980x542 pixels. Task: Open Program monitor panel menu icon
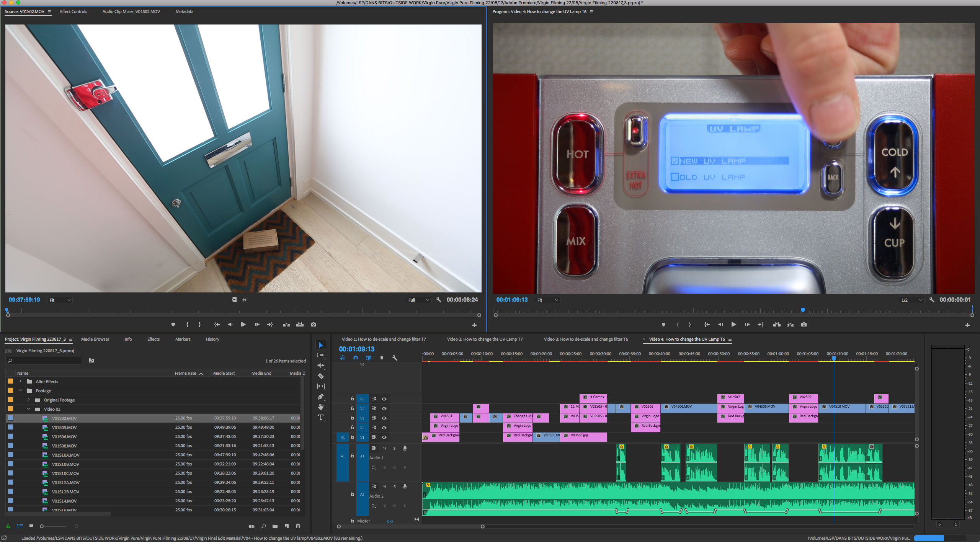(x=592, y=11)
